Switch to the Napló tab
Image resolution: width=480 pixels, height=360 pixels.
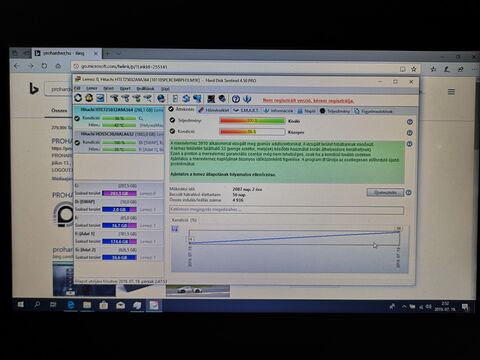(306, 111)
